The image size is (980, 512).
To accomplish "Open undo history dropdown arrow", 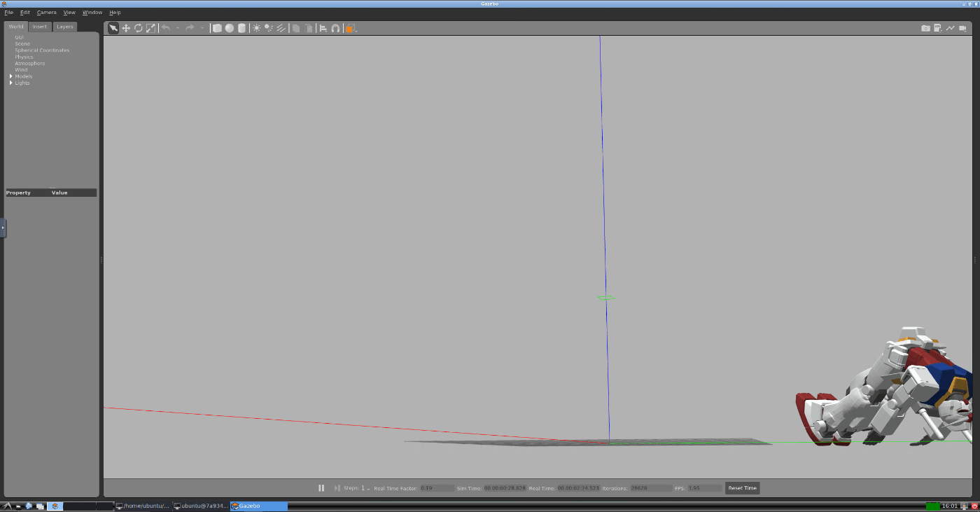I will click(178, 28).
